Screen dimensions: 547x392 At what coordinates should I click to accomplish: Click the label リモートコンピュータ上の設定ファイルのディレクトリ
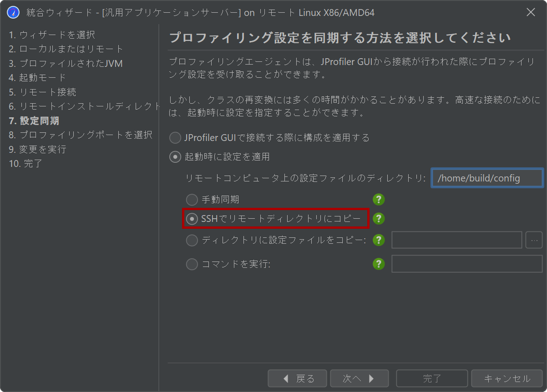[305, 178]
